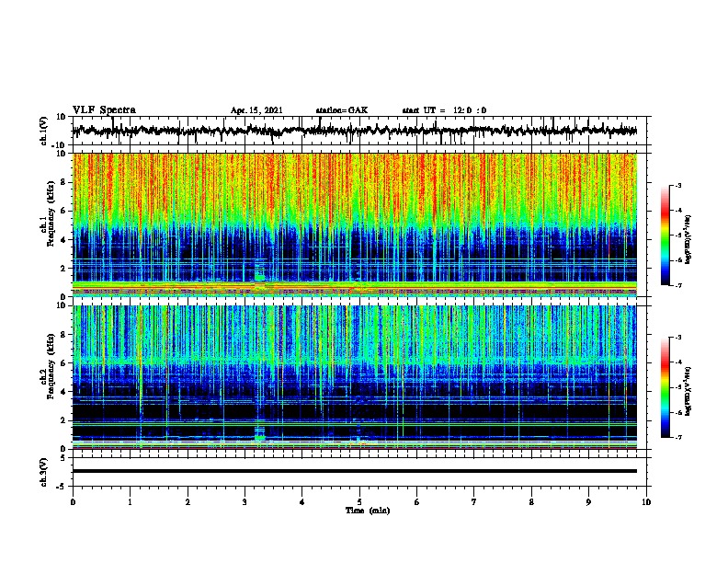The image size is (728, 563).
Task: Click the ch.2 frequency axis "4" kHz tick label
Action: pos(63,392)
